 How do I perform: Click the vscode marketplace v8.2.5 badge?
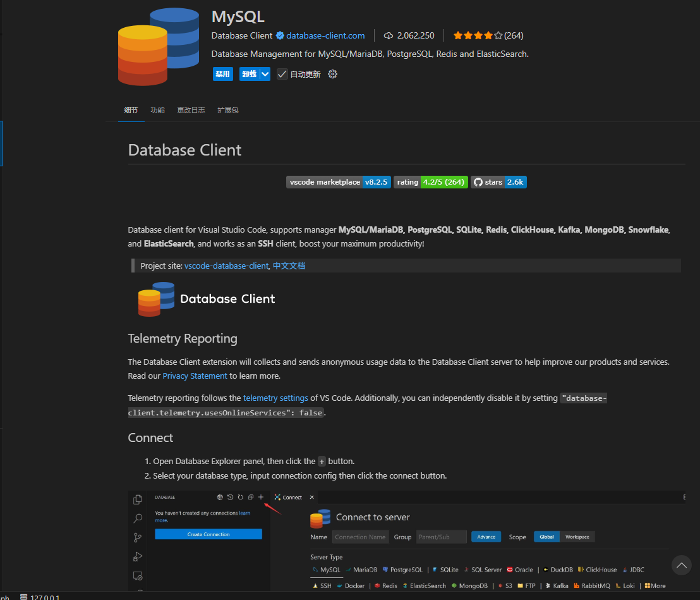point(339,182)
